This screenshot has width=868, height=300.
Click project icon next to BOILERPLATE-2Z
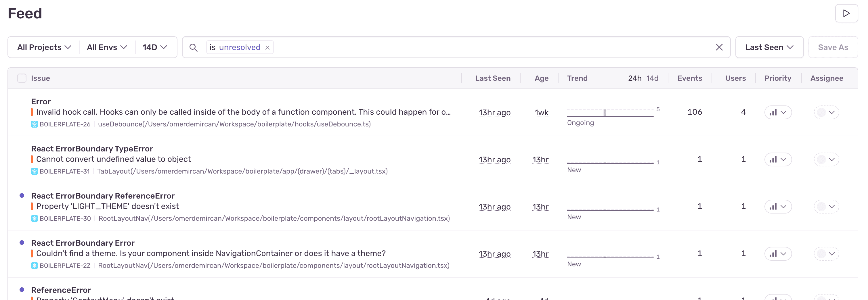[35, 266]
